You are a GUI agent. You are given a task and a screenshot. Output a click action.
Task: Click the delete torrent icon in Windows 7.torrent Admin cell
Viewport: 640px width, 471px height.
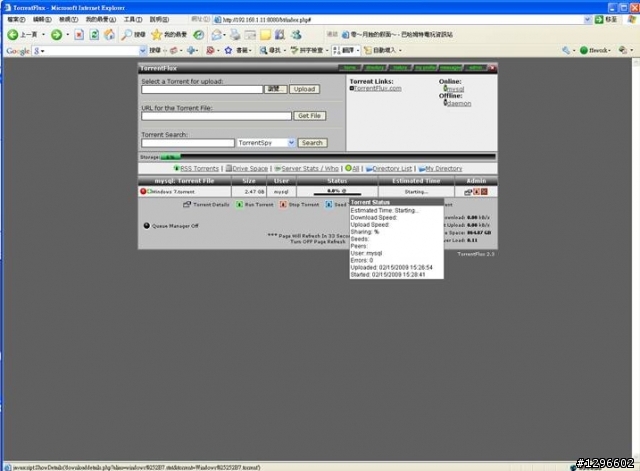[x=484, y=191]
